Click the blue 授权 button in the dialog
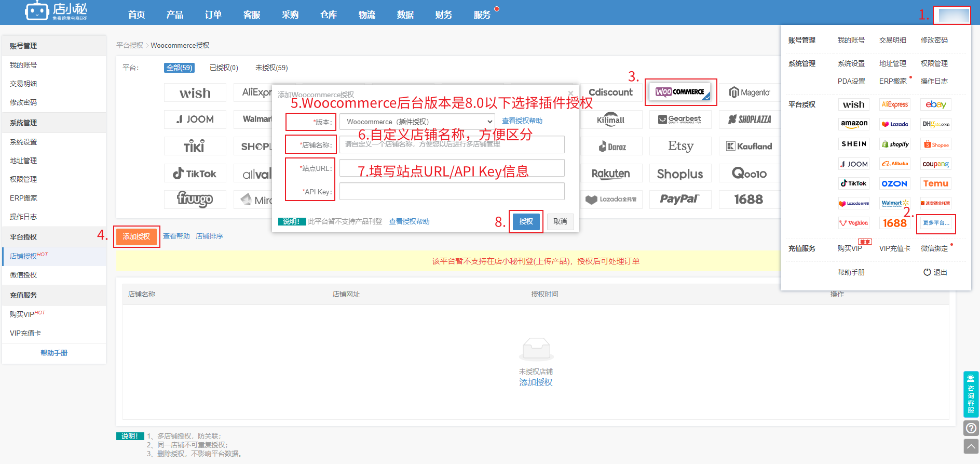This screenshot has width=980, height=464. coord(526,221)
